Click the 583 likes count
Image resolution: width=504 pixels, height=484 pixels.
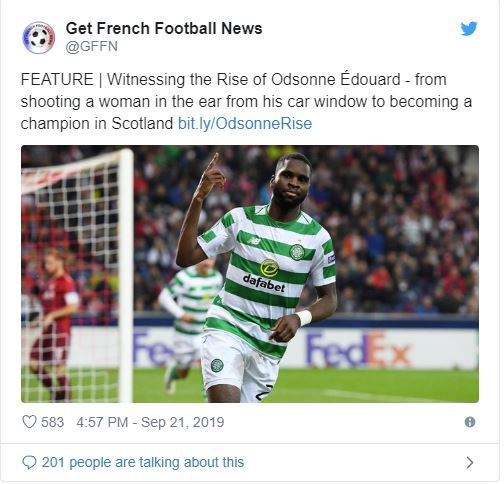52,422
